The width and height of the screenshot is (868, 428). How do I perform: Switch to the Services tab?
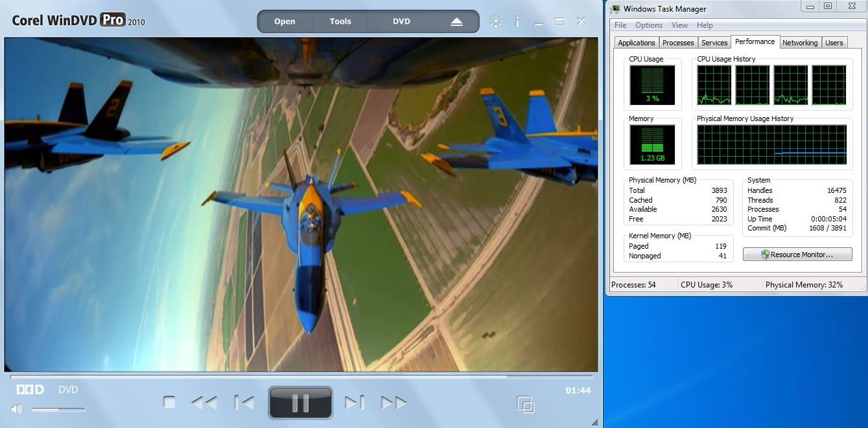(x=714, y=43)
